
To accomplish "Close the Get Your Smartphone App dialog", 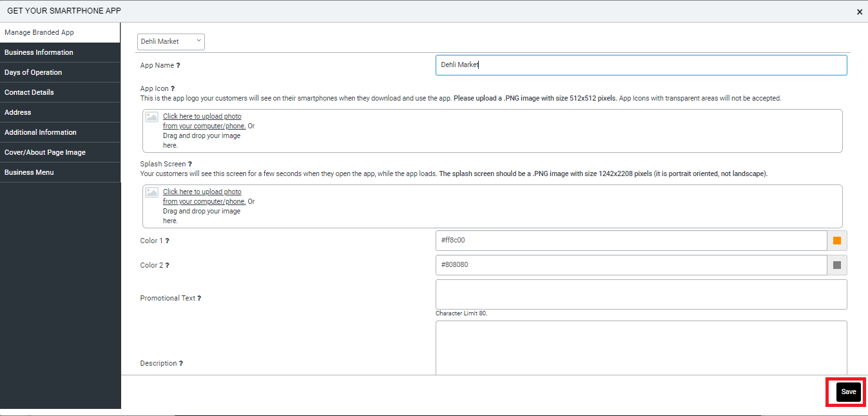I will click(859, 12).
